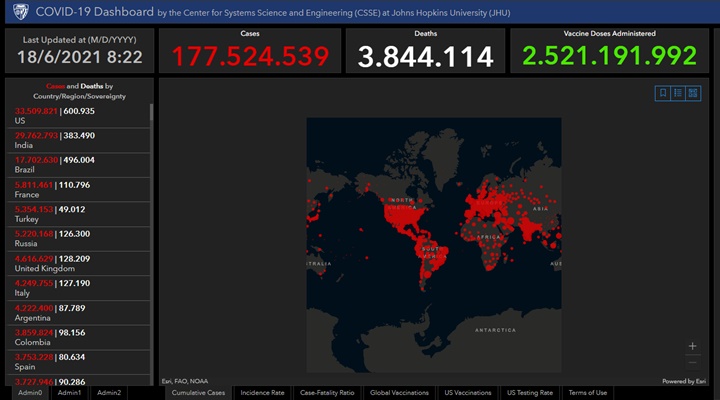Click the Antarctica label on the map
720x400 pixels.
[x=495, y=330]
